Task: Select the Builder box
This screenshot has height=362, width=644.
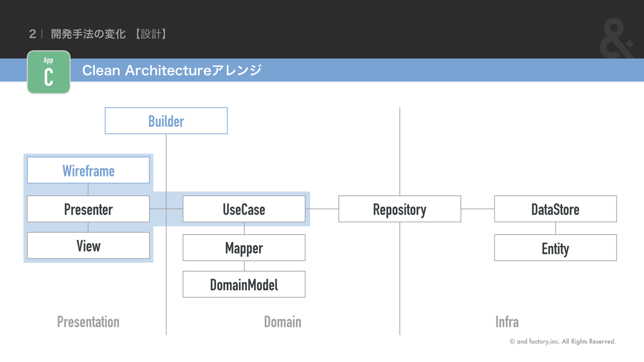Action: [166, 121]
